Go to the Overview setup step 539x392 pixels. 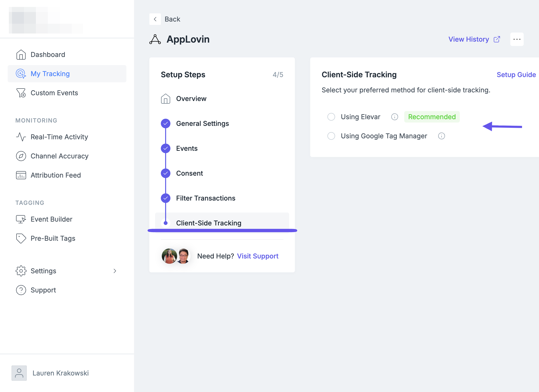(222, 99)
